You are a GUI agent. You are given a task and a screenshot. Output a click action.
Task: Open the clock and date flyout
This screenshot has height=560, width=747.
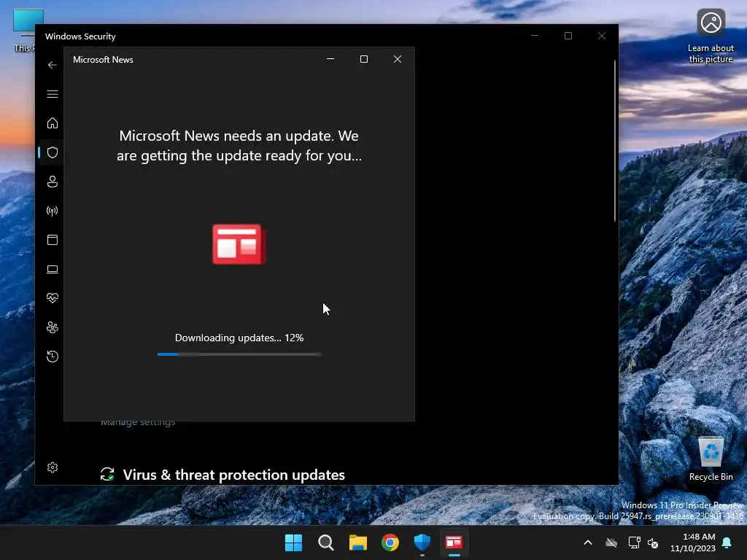point(693,542)
